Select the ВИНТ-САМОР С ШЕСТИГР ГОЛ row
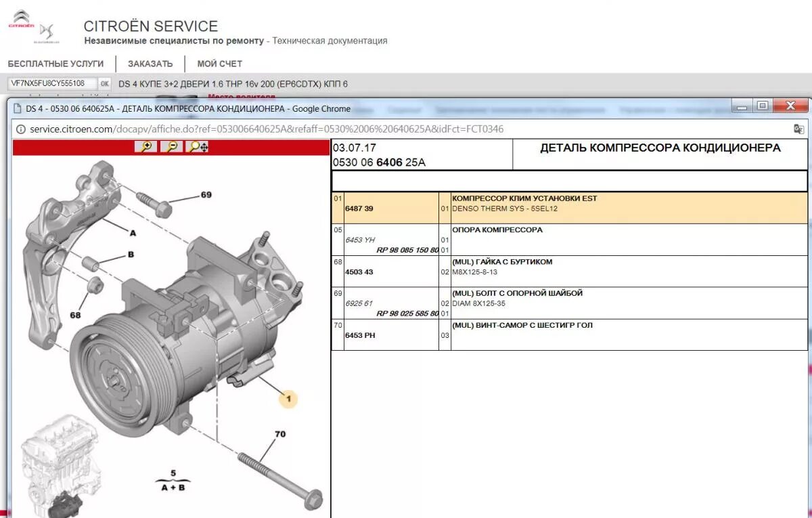The width and height of the screenshot is (812, 518). click(x=569, y=335)
